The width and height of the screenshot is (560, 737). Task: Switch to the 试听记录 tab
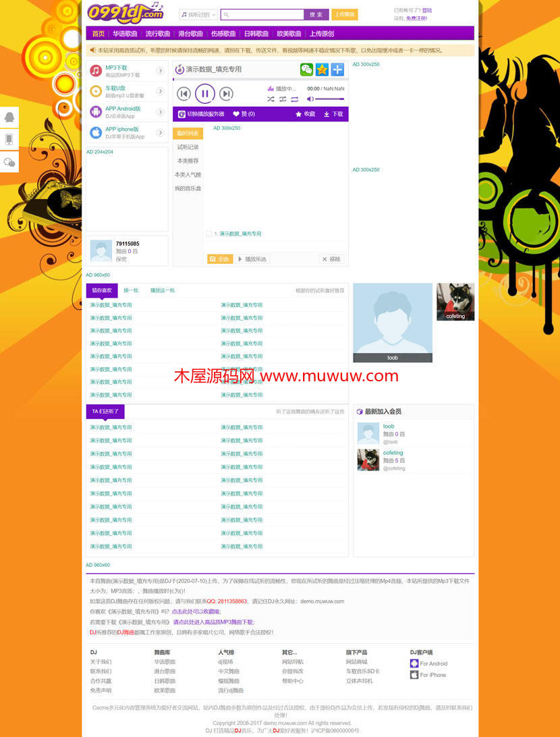point(188,147)
